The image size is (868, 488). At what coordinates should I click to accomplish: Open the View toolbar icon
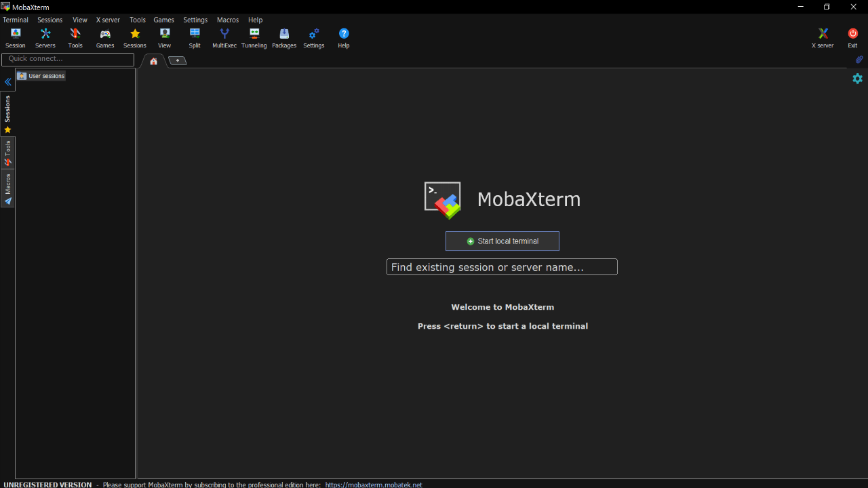click(165, 38)
